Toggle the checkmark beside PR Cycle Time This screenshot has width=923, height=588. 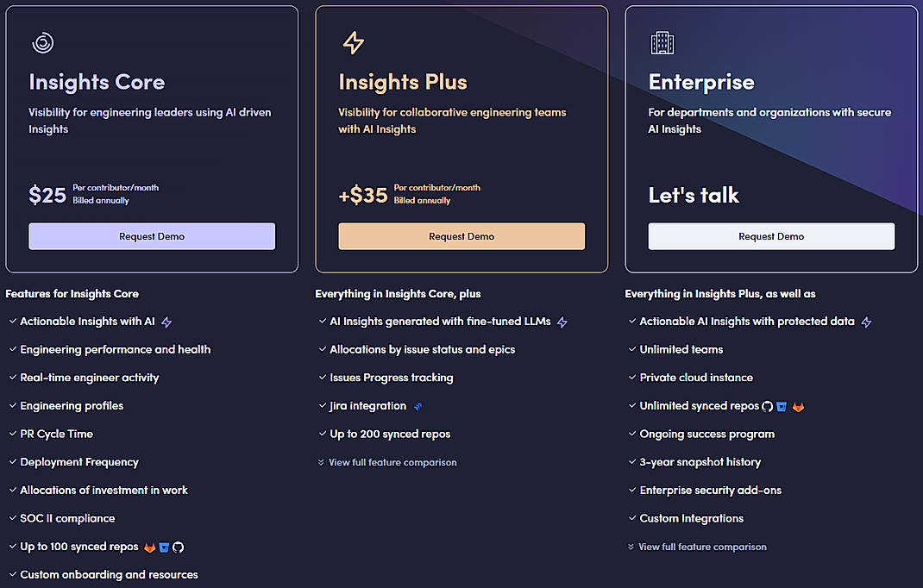(12, 434)
